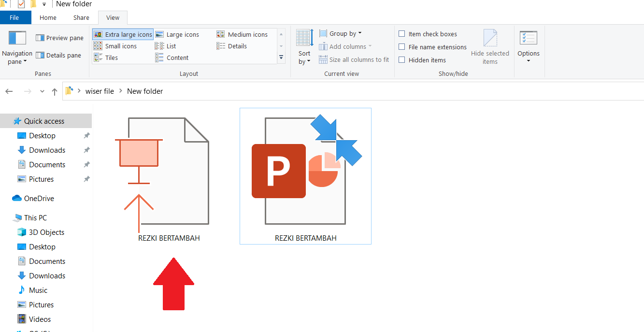Viewport: 644px width, 332px height.
Task: Open OneDrive in the sidebar
Action: point(39,199)
